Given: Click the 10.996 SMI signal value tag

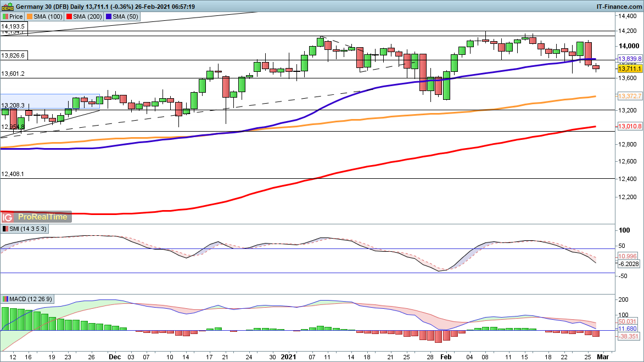Looking at the screenshot, I should [627, 256].
